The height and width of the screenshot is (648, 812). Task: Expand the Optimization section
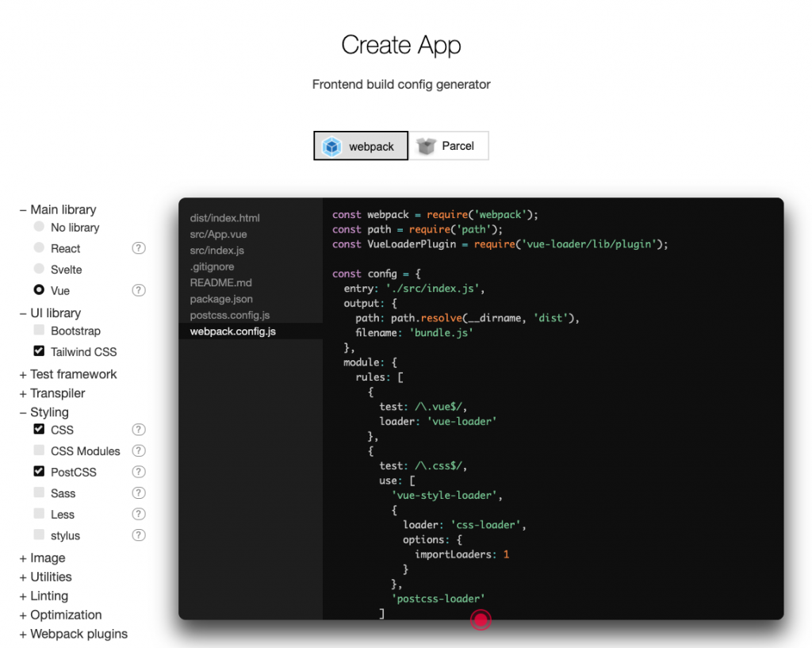(x=60, y=615)
